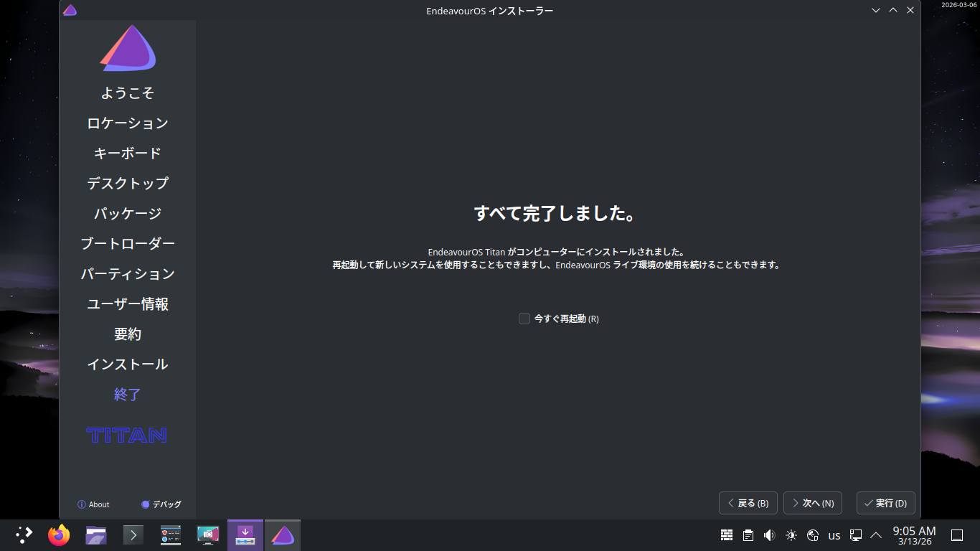The image size is (980, 551).
Task: Open the firewall brick-wall tray icon
Action: (727, 535)
